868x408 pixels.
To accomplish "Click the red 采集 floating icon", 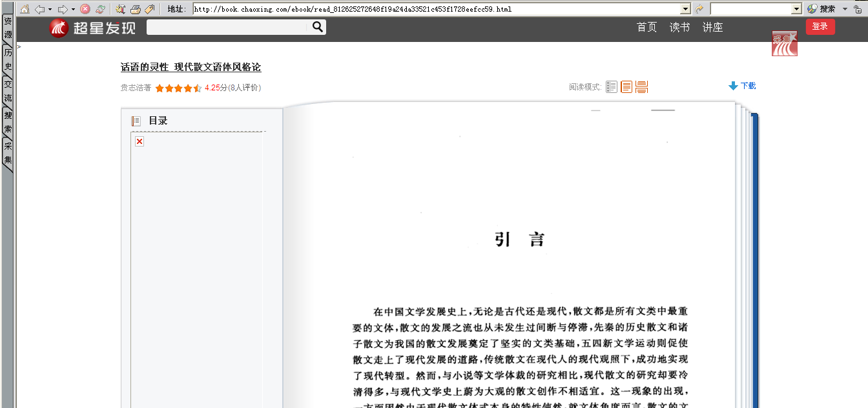I will coord(784,43).
